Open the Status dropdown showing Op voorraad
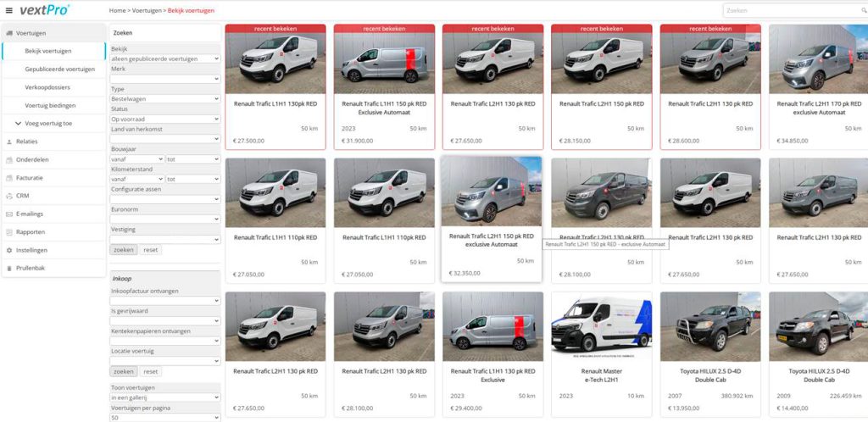The image size is (868, 422). coord(165,119)
